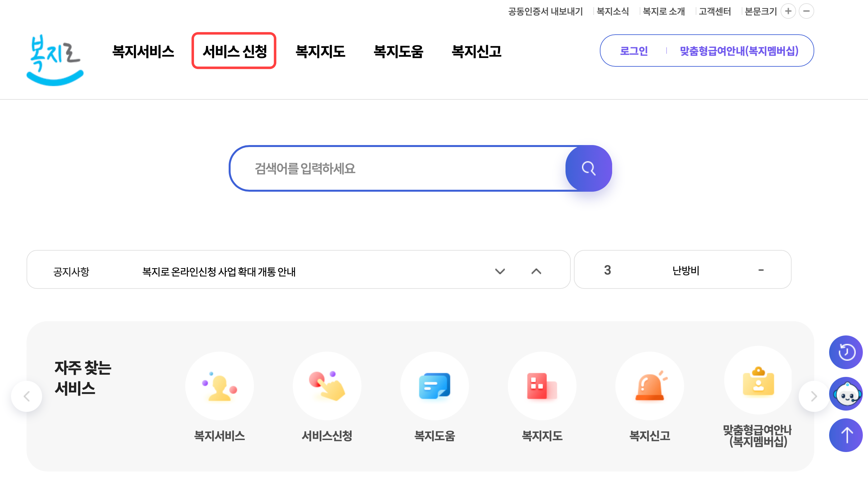Open the 서비스신청 pointing hand icon
This screenshot has height=498, width=868.
pyautogui.click(x=327, y=386)
